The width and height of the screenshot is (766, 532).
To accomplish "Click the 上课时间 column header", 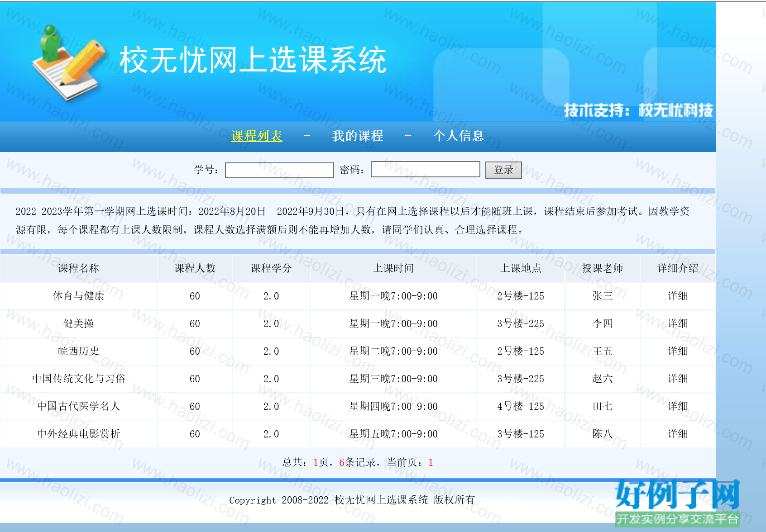I will [x=393, y=268].
